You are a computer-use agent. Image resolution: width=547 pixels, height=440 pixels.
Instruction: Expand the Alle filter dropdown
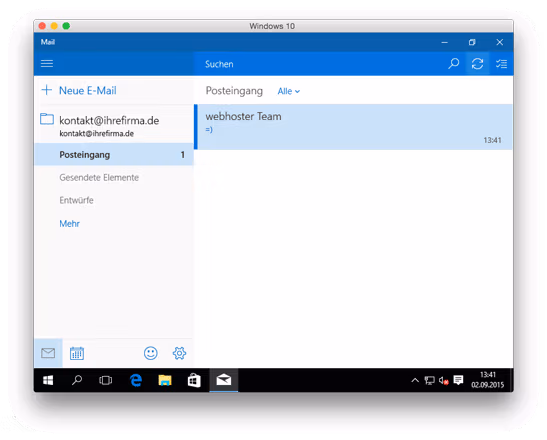tap(289, 91)
